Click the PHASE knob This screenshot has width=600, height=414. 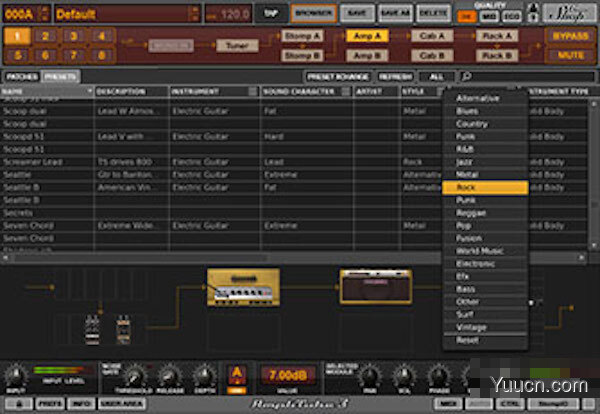(x=439, y=377)
